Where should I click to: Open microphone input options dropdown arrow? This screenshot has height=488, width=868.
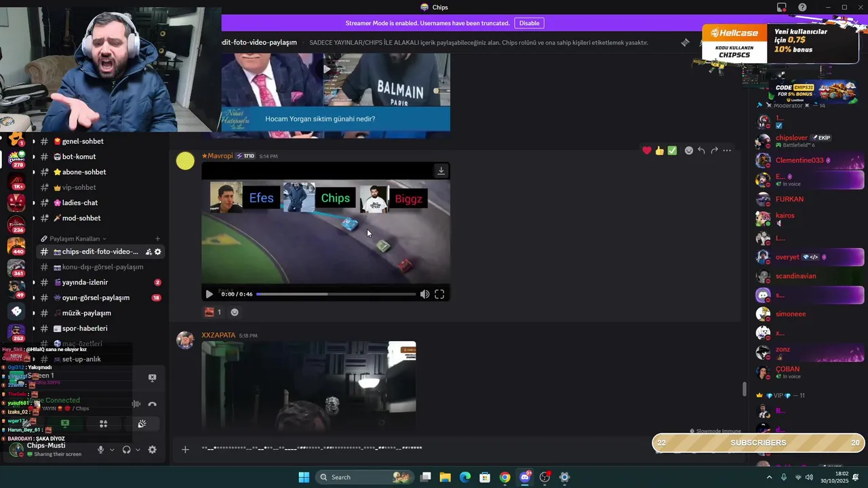pos(112,449)
